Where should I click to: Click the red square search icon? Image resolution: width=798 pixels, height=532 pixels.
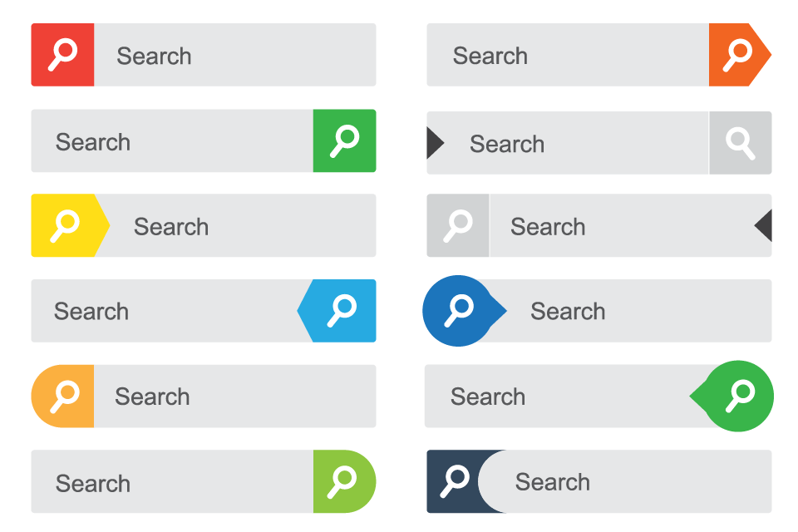coord(62,55)
